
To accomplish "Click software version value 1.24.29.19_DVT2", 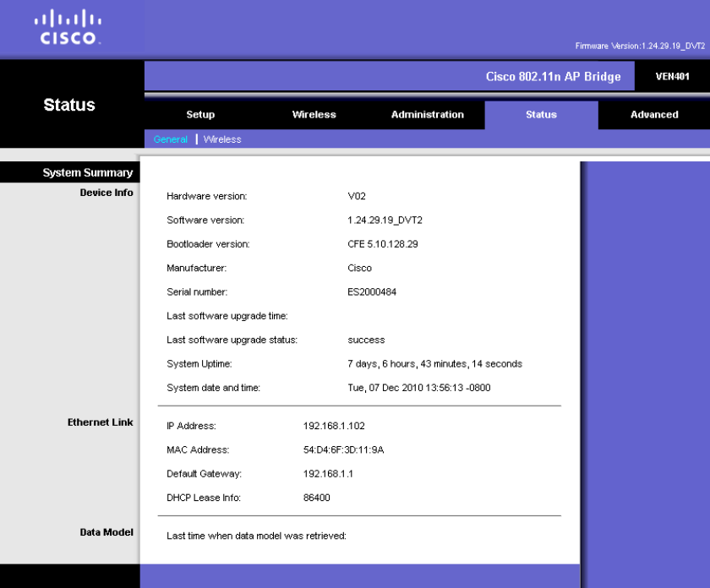I will coord(385,220).
